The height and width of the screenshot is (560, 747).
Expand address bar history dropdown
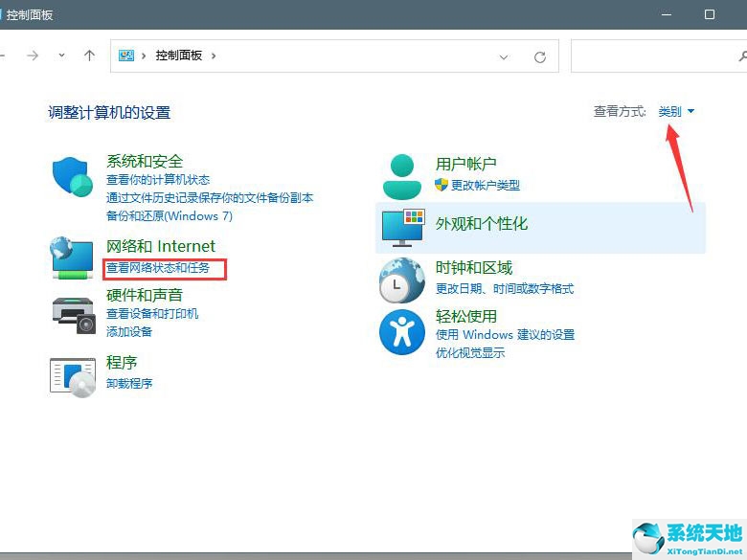504,57
